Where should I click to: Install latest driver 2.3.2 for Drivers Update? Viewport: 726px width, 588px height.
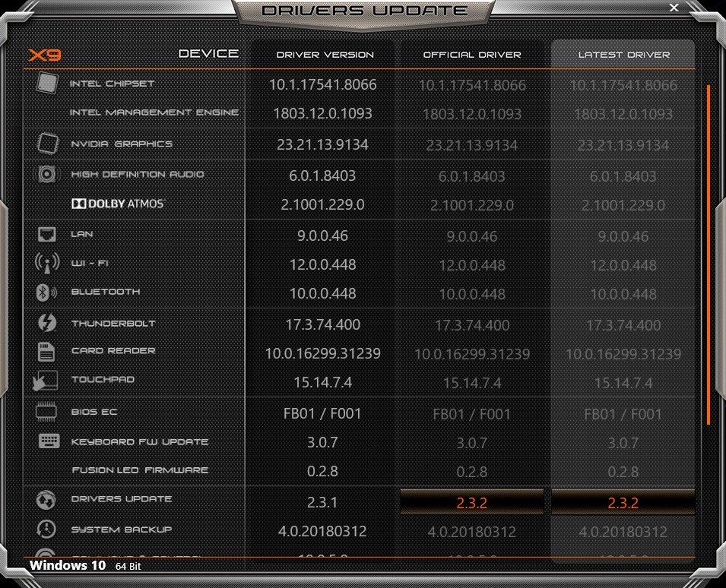(x=623, y=502)
